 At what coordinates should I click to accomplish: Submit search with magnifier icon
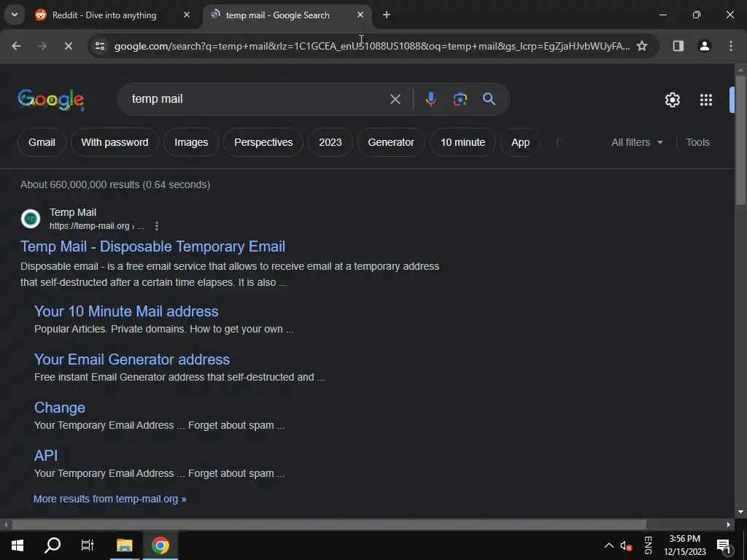(489, 99)
